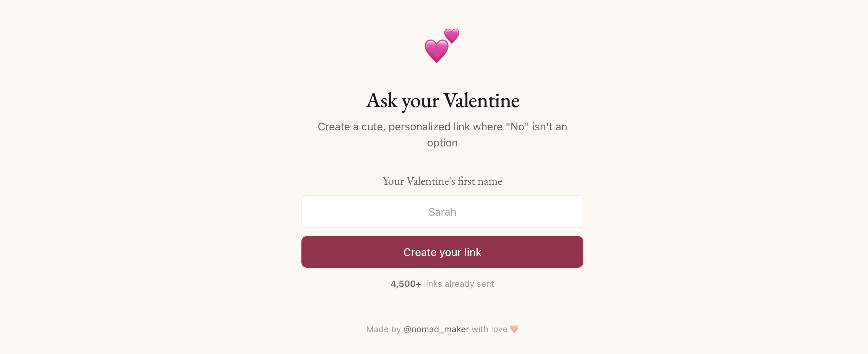This screenshot has height=354, width=868.
Task: Click the maroon button labeled Create your link
Action: pos(442,252)
